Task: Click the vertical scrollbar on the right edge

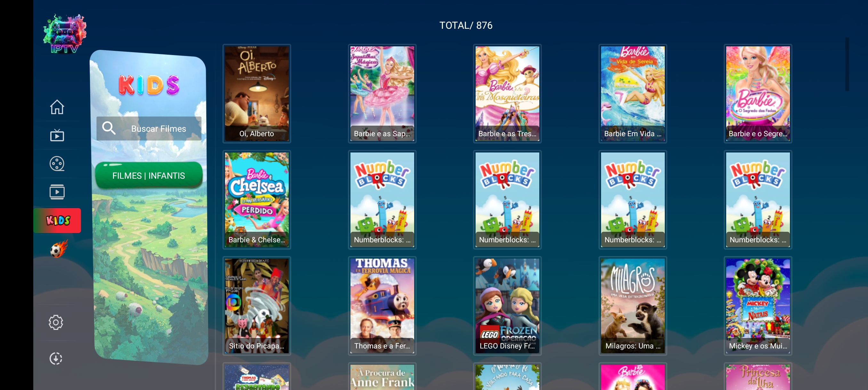Action: pyautogui.click(x=847, y=64)
